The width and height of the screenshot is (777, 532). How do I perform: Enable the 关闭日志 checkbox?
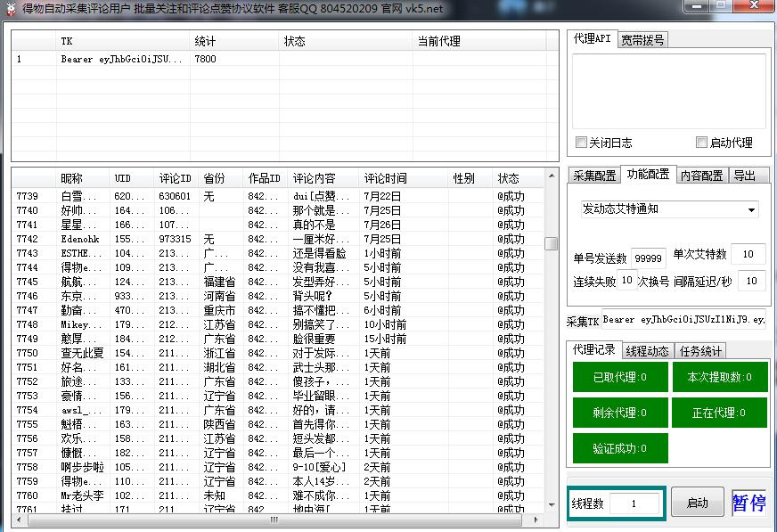(582, 143)
